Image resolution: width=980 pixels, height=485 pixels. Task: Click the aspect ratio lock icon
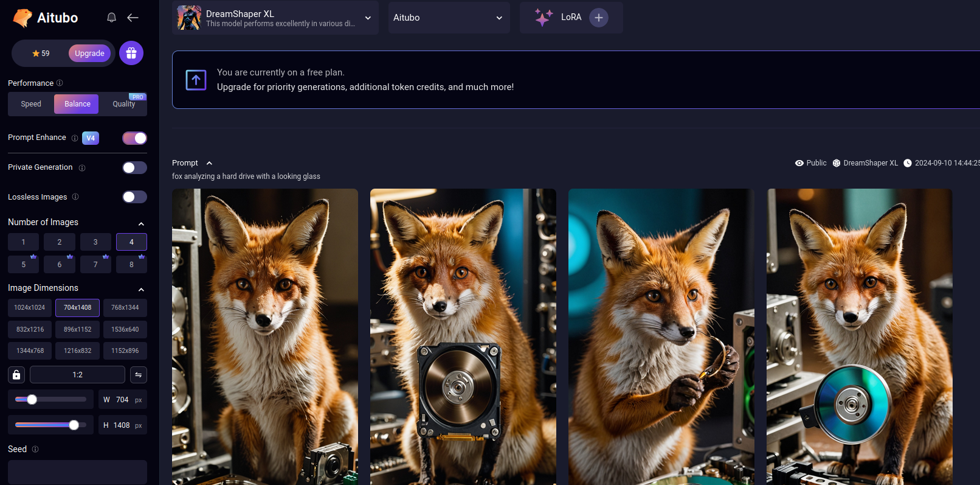click(x=16, y=375)
